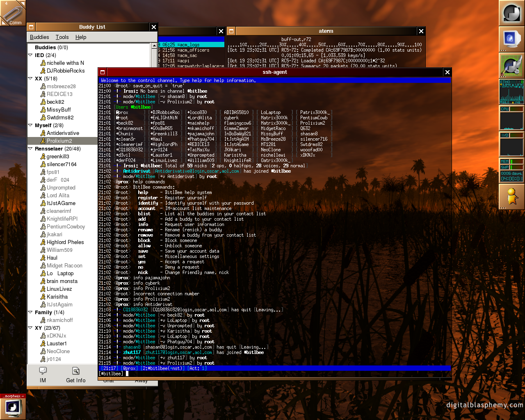Click the Buddy List scrollbar up arrow
Image resolution: width=525 pixels, height=420 pixels.
[x=155, y=46]
